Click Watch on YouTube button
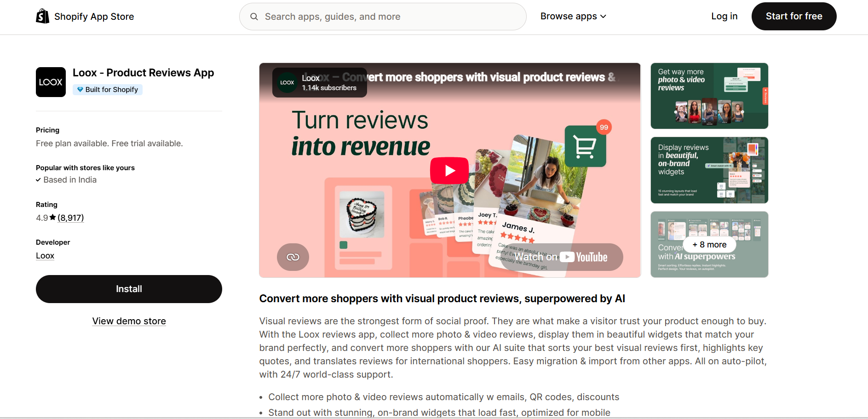 pyautogui.click(x=561, y=257)
